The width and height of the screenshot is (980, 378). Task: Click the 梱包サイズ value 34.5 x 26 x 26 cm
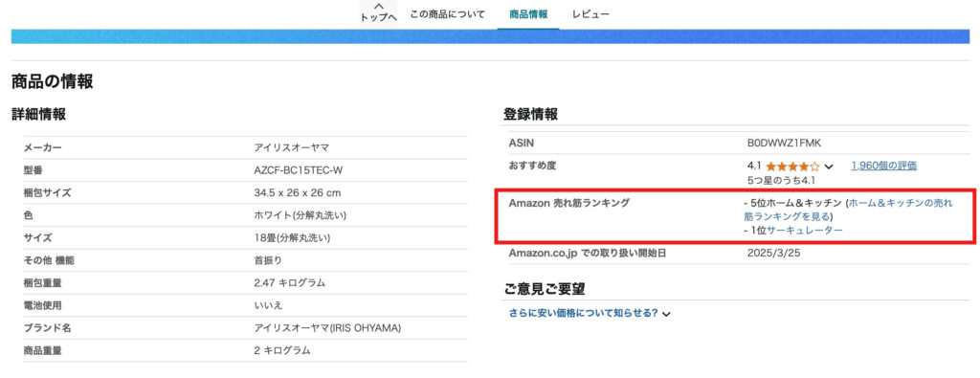298,192
